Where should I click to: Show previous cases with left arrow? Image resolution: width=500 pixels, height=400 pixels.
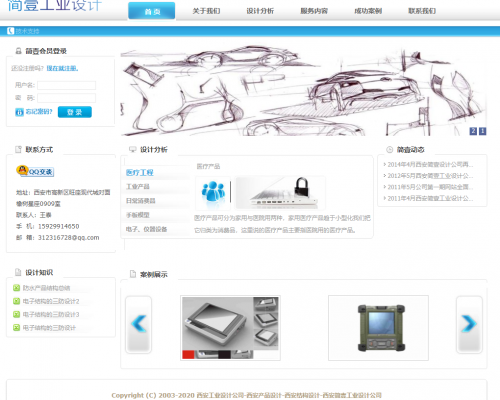coord(139,324)
